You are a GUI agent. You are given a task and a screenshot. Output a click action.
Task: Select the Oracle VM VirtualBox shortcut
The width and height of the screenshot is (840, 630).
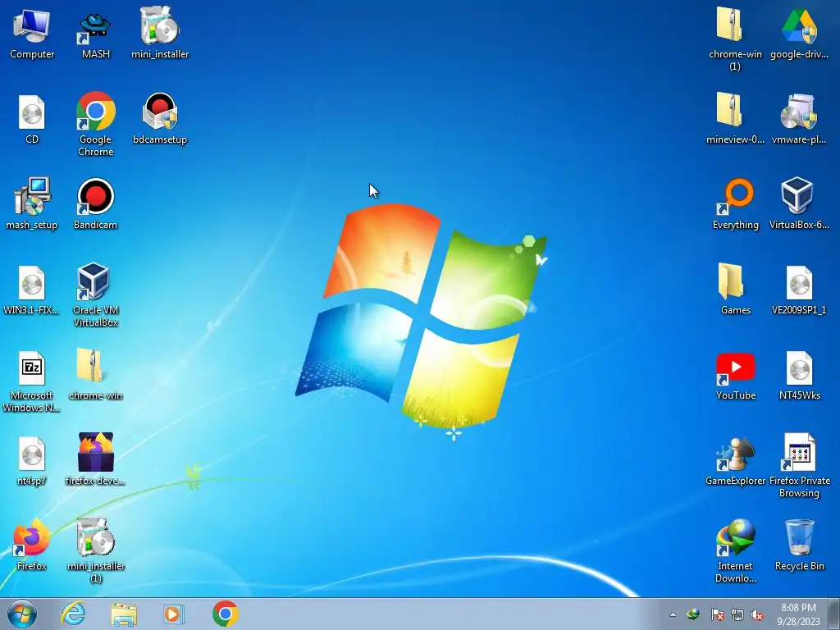click(95, 294)
